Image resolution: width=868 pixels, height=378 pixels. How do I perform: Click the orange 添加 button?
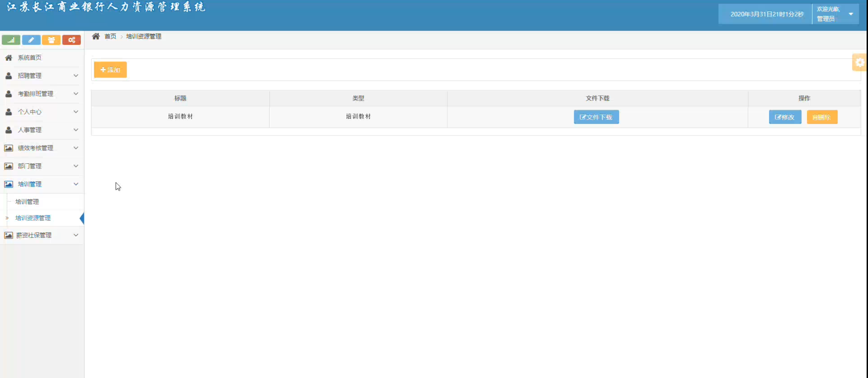coord(110,70)
